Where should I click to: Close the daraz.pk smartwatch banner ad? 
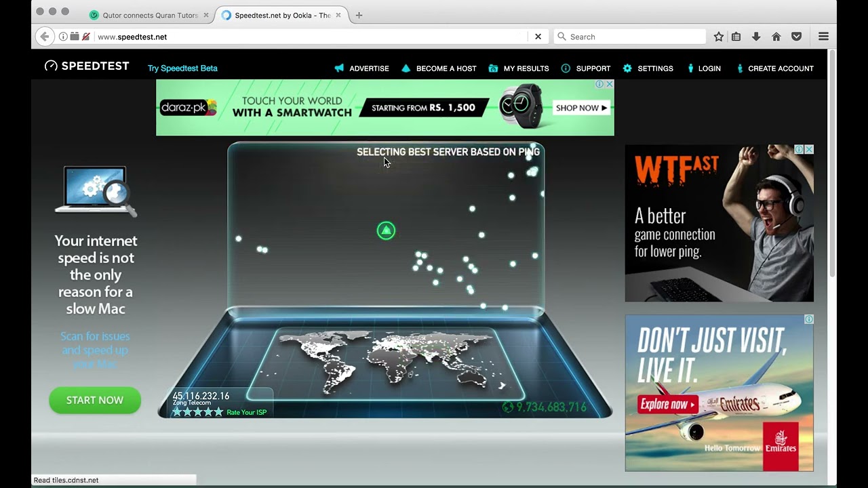[x=610, y=84]
